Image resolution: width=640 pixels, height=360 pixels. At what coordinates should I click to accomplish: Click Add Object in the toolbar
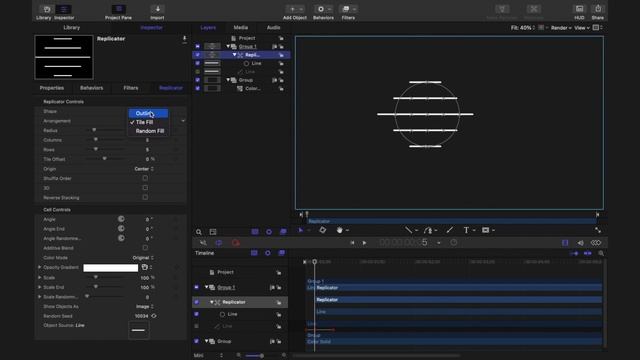(x=295, y=12)
